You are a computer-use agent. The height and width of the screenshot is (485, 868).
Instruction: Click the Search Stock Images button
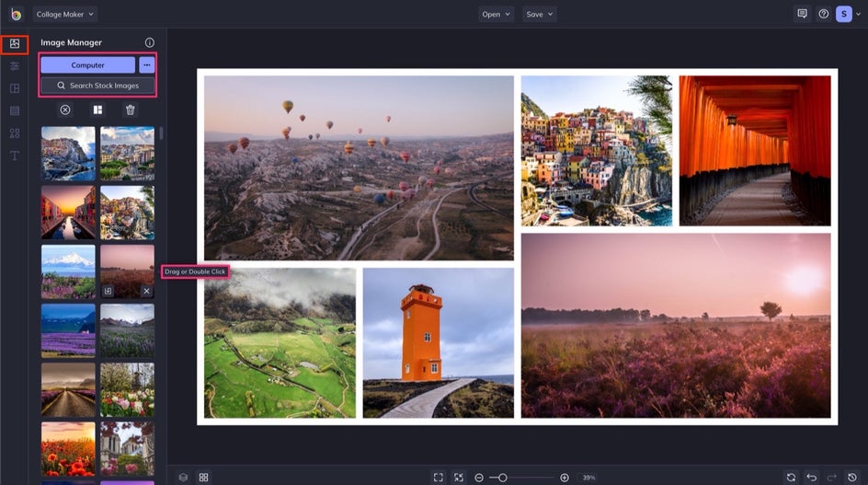97,86
